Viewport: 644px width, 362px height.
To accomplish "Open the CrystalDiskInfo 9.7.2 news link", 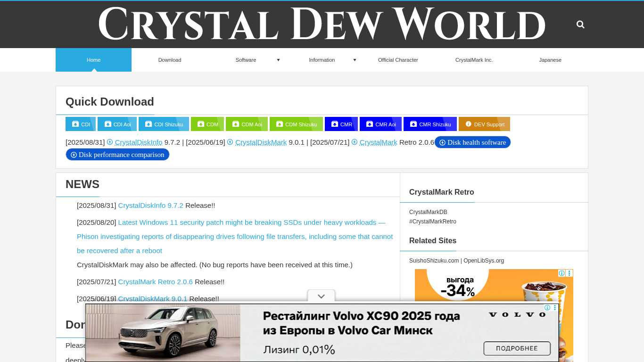I will 151,206.
